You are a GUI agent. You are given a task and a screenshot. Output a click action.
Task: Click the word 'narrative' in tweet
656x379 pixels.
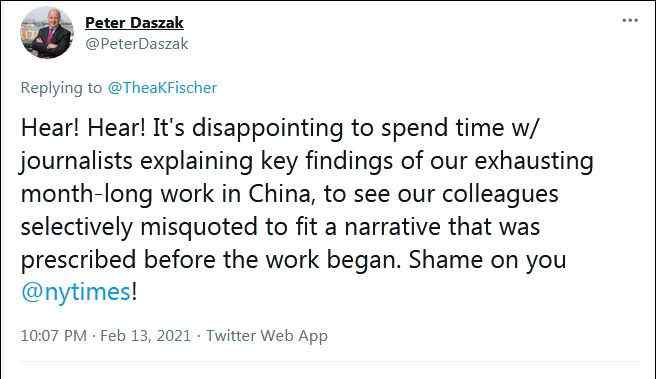393,227
